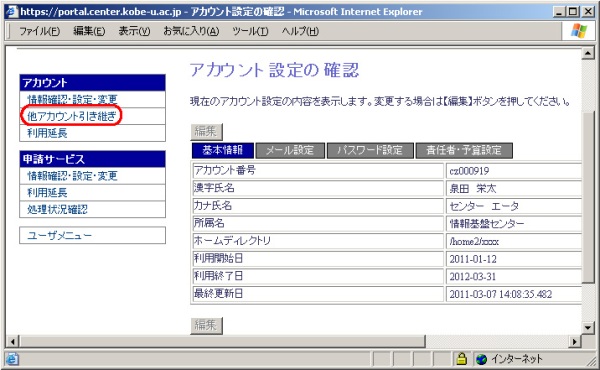This screenshot has width=600, height=370.
Task: Open the 処理状況確認 link
Action: coord(57,209)
